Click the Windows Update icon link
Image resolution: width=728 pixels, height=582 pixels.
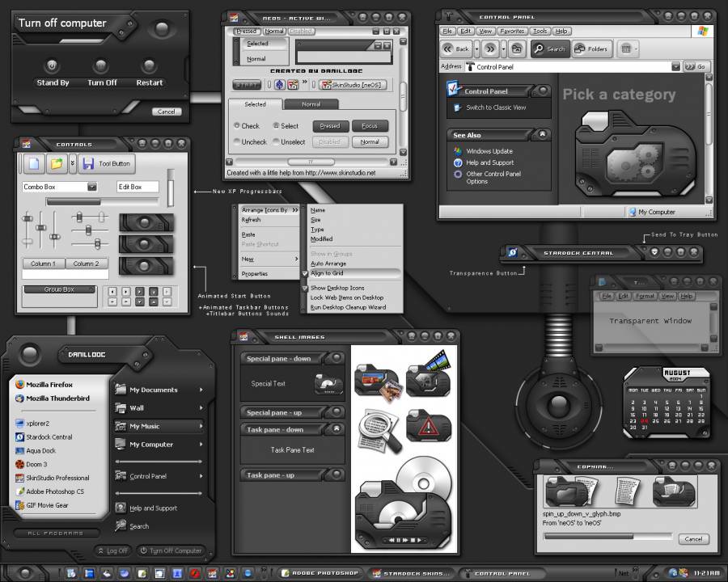[x=458, y=151]
